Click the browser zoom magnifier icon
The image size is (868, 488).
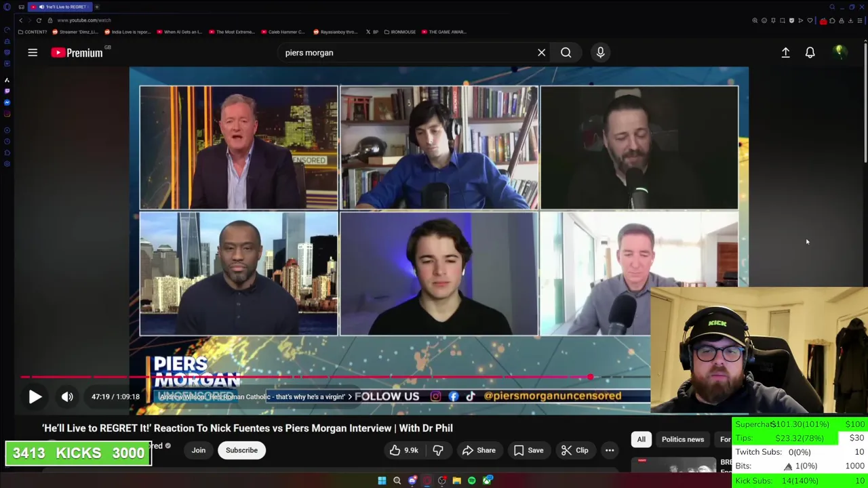coord(755,20)
